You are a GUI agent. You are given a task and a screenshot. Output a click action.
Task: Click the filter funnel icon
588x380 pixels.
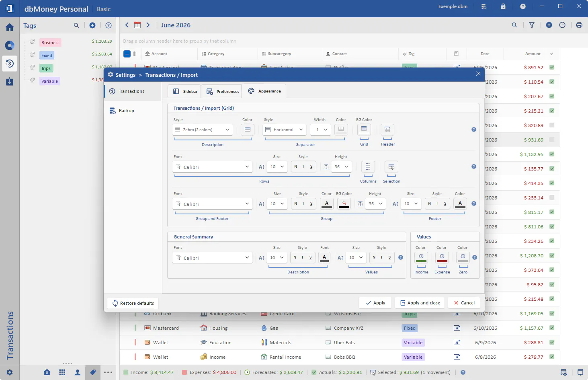click(532, 25)
